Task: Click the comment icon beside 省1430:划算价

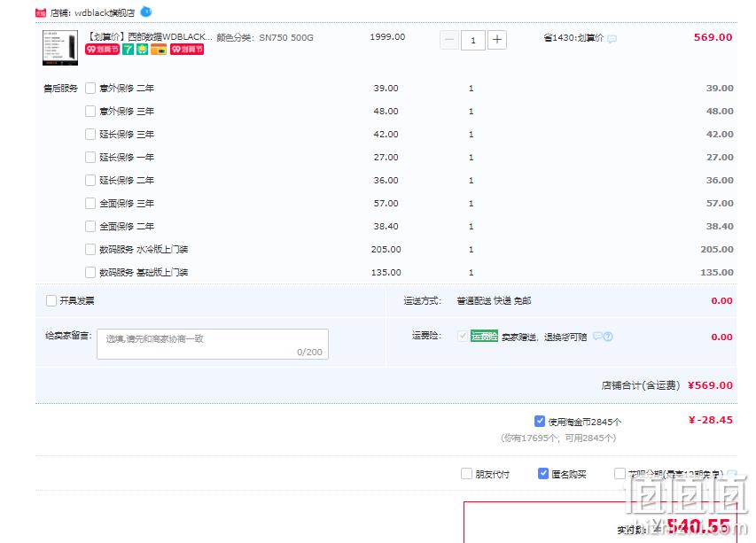Action: (612, 39)
